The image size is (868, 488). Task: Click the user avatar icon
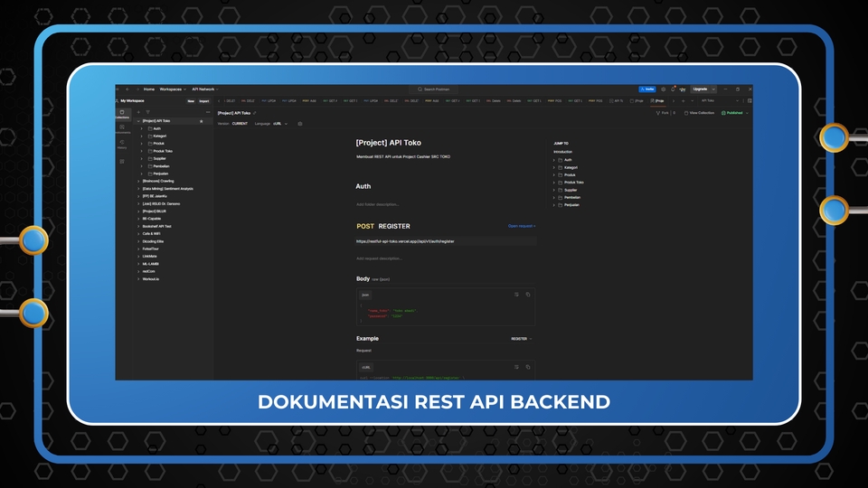[x=683, y=89]
